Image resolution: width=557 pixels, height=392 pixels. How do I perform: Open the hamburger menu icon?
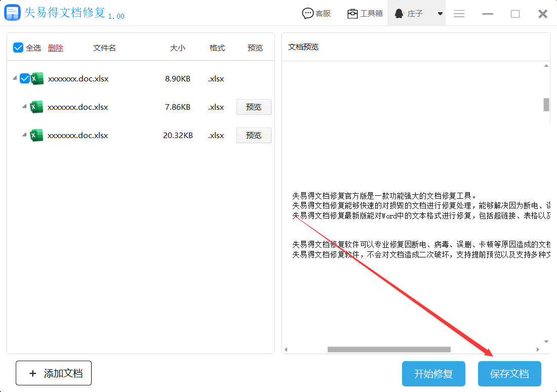pos(459,14)
